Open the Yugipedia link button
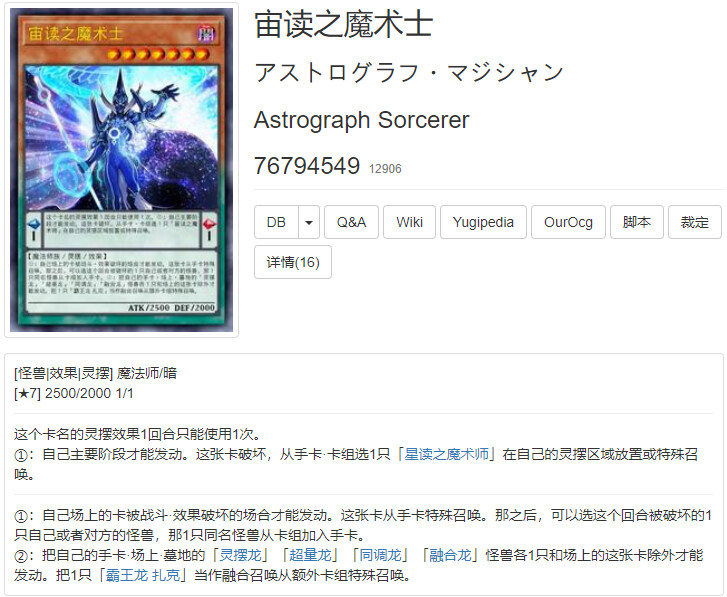The height and width of the screenshot is (597, 727). pyautogui.click(x=483, y=222)
